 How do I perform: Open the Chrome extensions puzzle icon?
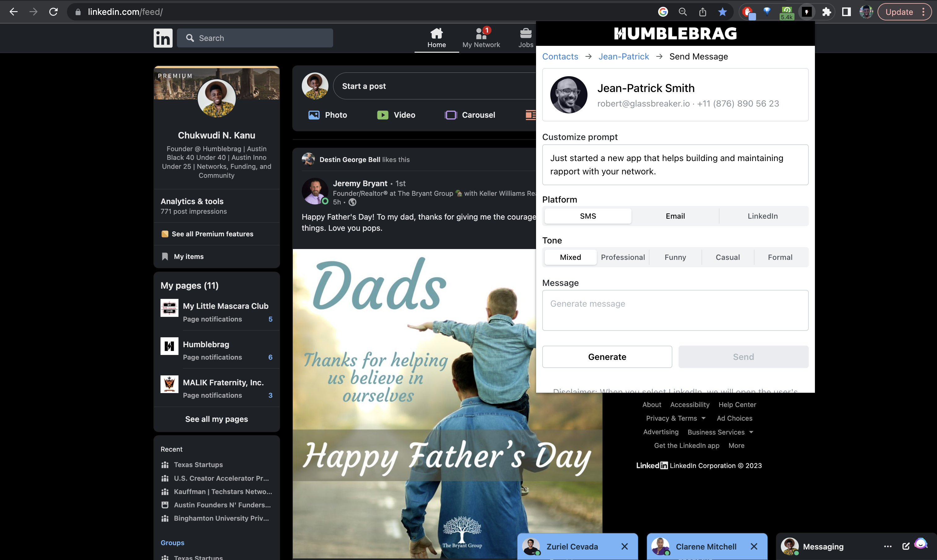[x=826, y=12]
